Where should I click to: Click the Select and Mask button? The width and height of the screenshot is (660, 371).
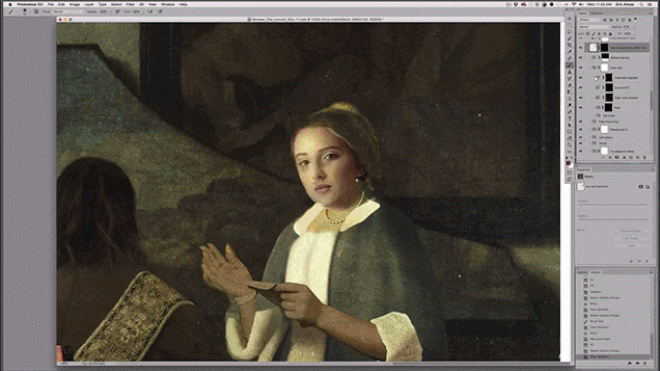633,231
